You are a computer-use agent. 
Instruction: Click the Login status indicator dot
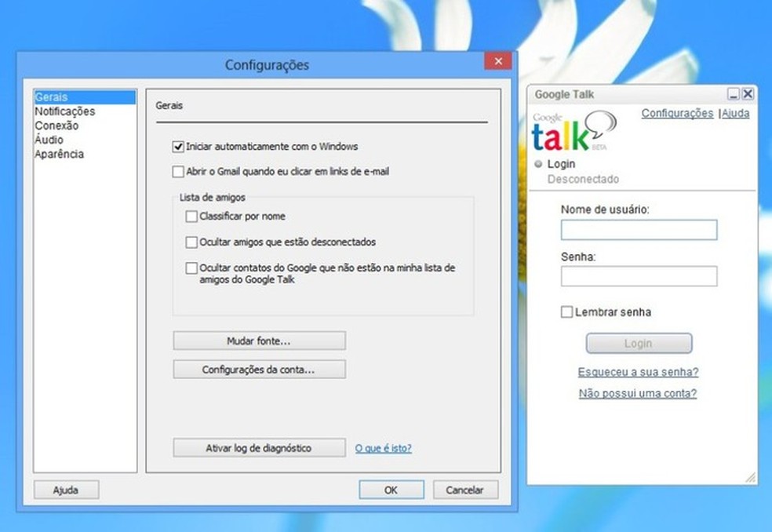coord(538,164)
